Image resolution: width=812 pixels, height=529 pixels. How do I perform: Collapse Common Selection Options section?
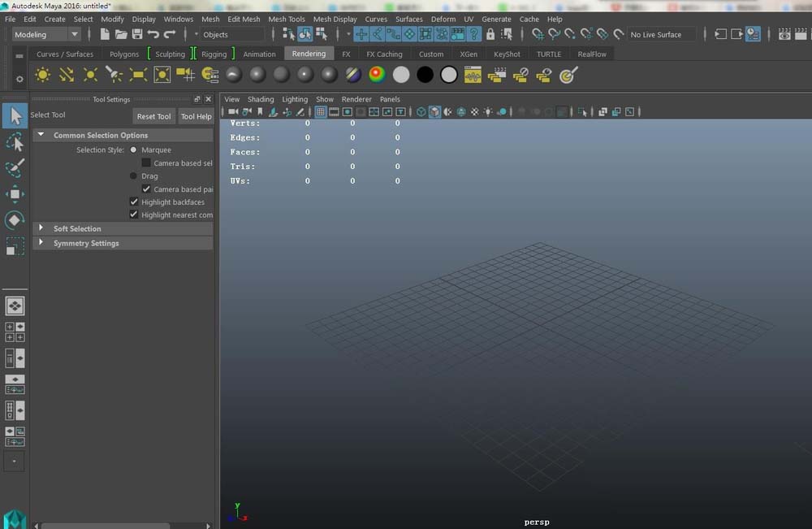pyautogui.click(x=41, y=135)
